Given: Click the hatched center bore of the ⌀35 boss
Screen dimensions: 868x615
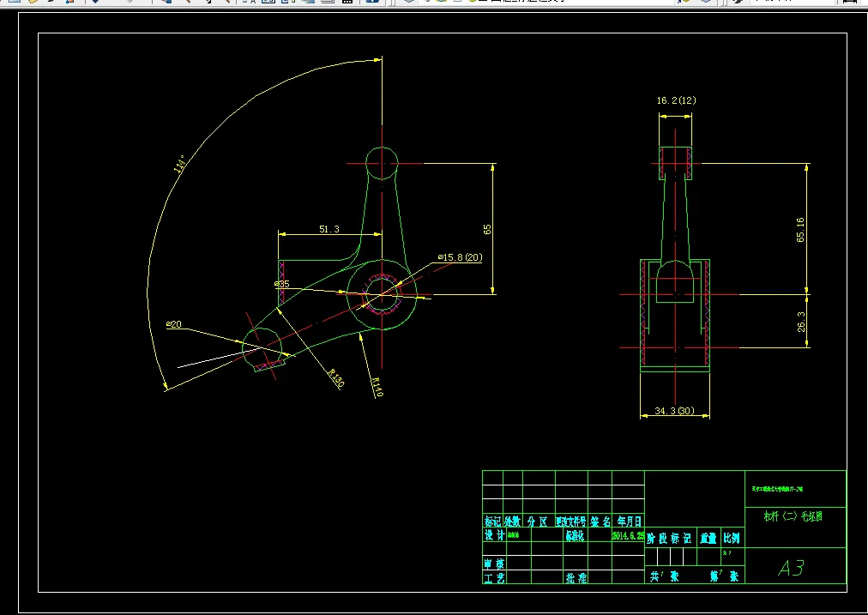Looking at the screenshot, I should point(382,294).
